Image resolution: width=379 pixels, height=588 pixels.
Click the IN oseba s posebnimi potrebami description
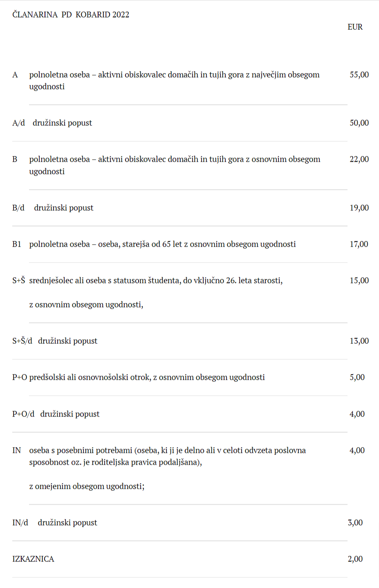[x=167, y=450]
